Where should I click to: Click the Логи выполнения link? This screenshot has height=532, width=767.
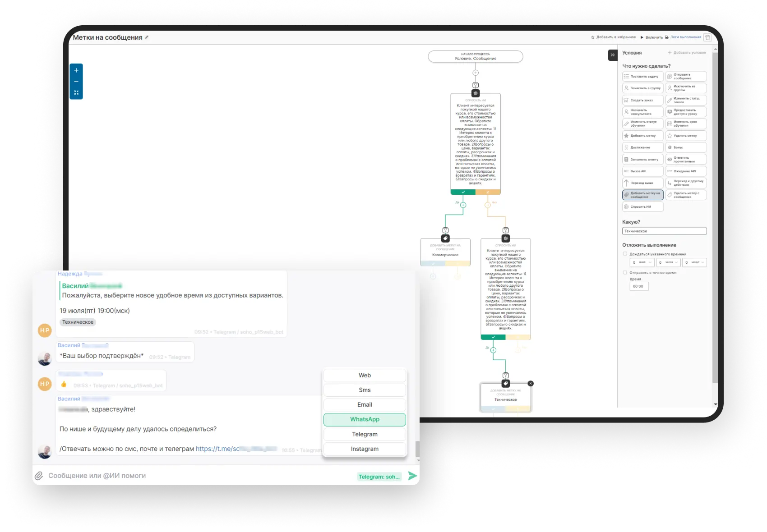685,37
